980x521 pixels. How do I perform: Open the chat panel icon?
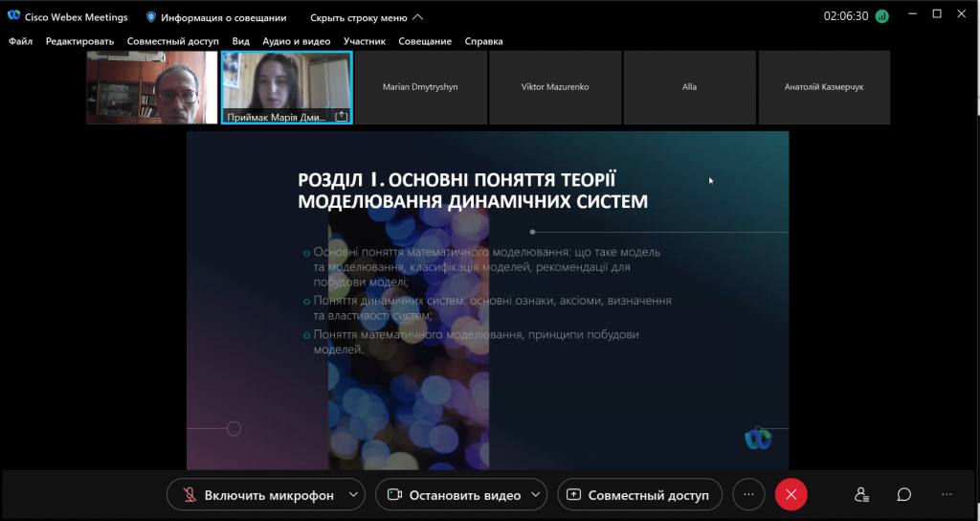[x=903, y=495]
